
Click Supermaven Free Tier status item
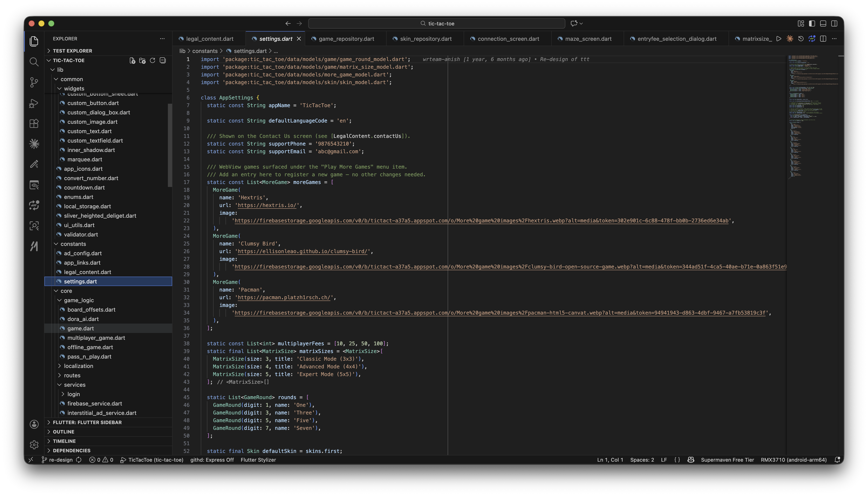(x=727, y=460)
